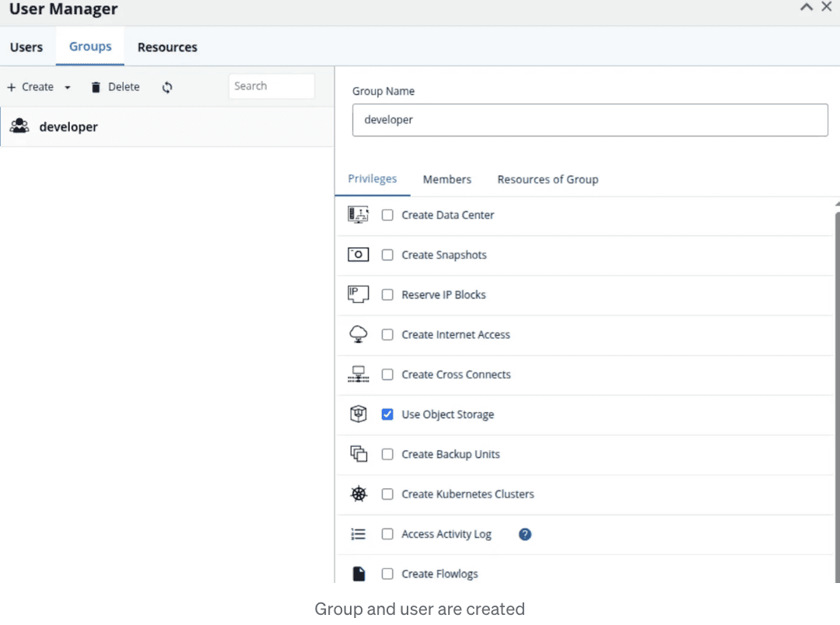Go to the Users tab

(26, 47)
